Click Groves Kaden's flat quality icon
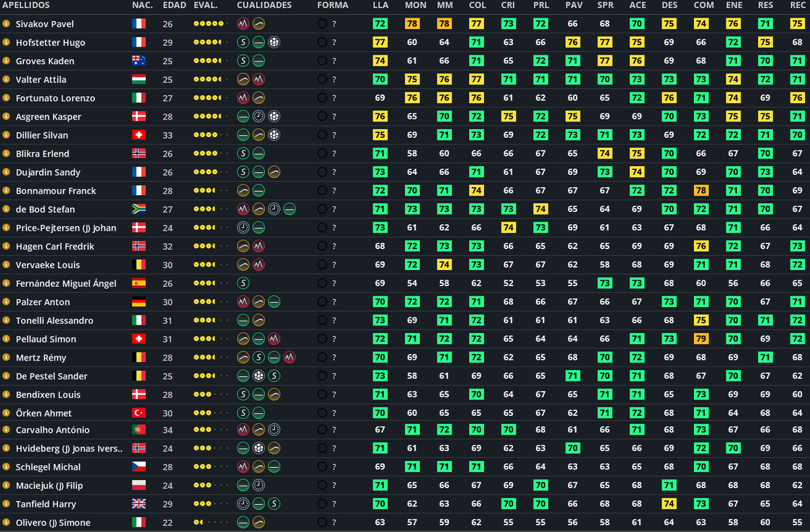Viewport: 810px width, 532px height. 259,61
